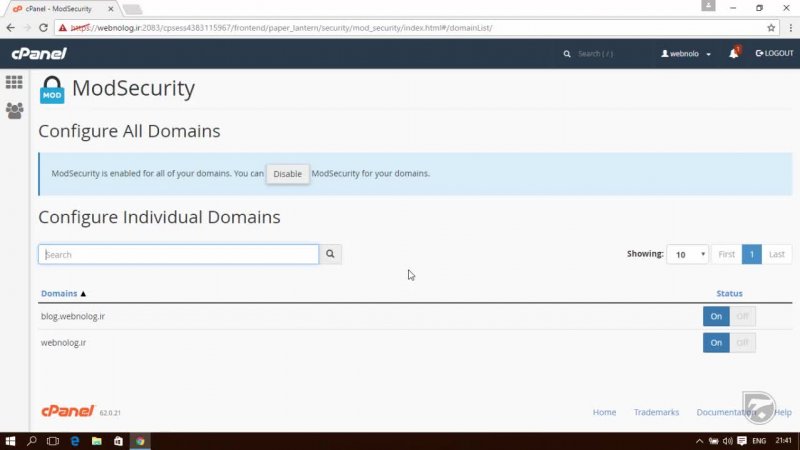This screenshot has height=450, width=800.
Task: Turn off ModSecurity for webnolog.ir
Action: pyautogui.click(x=742, y=342)
